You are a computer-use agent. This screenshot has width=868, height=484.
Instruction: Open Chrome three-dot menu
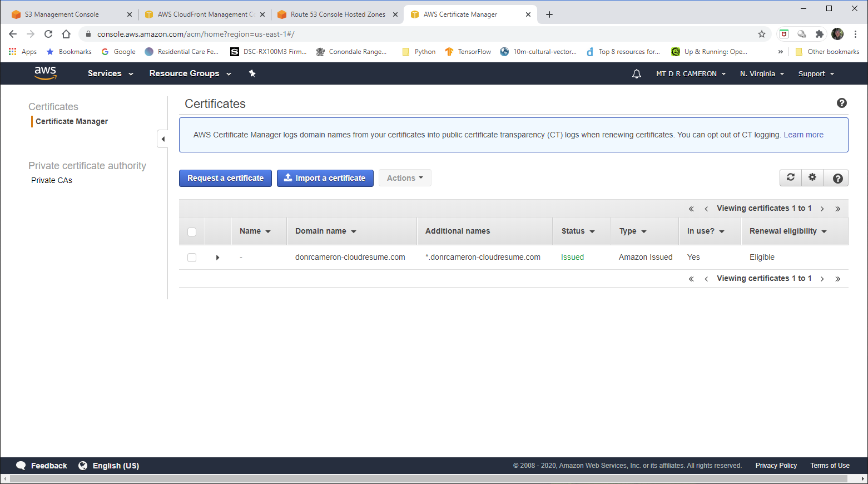[x=855, y=34]
